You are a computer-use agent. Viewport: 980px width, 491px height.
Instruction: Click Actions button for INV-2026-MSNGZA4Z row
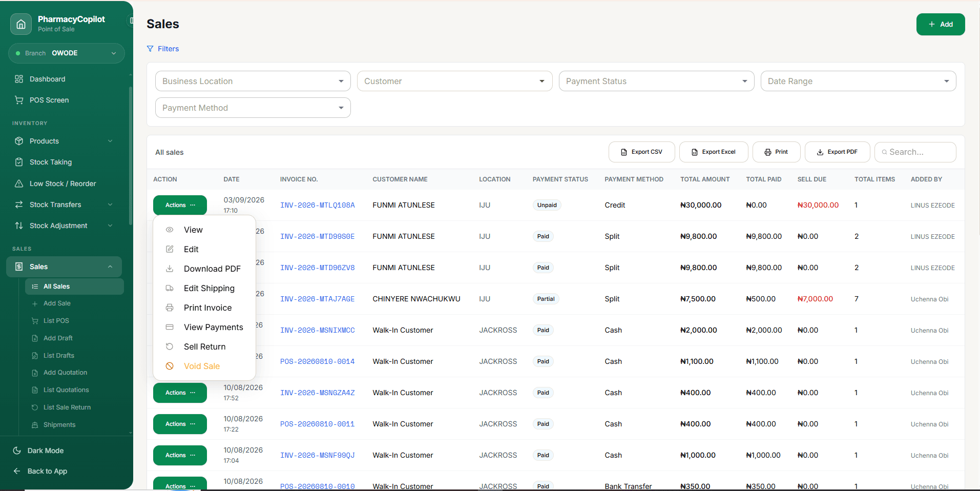[x=180, y=393]
